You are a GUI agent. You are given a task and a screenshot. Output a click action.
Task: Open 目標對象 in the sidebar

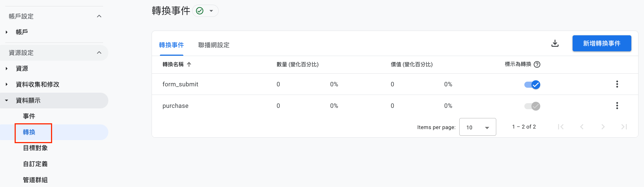click(x=35, y=148)
